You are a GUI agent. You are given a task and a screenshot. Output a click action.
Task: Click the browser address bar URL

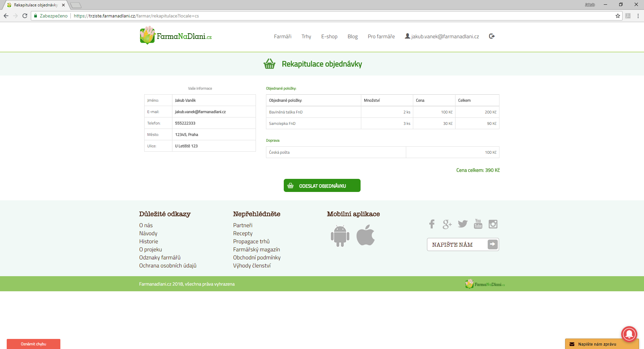point(235,16)
